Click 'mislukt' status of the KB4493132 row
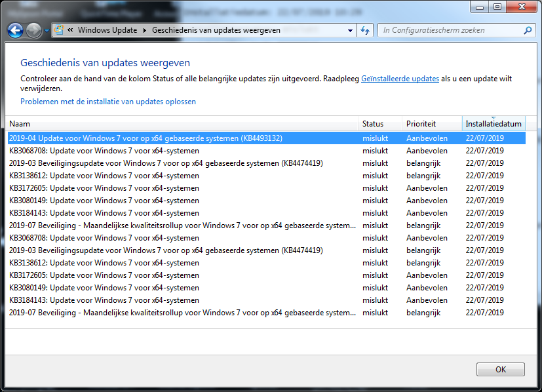 (x=375, y=138)
